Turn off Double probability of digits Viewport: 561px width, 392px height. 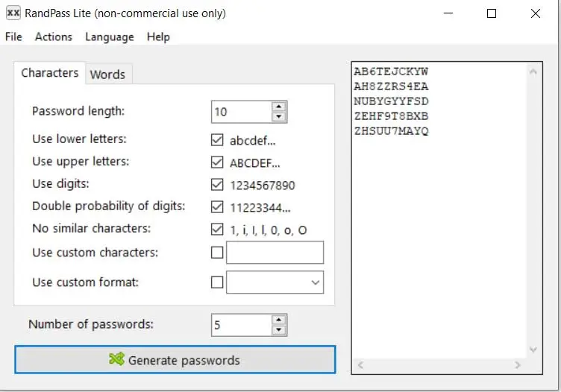click(x=217, y=206)
